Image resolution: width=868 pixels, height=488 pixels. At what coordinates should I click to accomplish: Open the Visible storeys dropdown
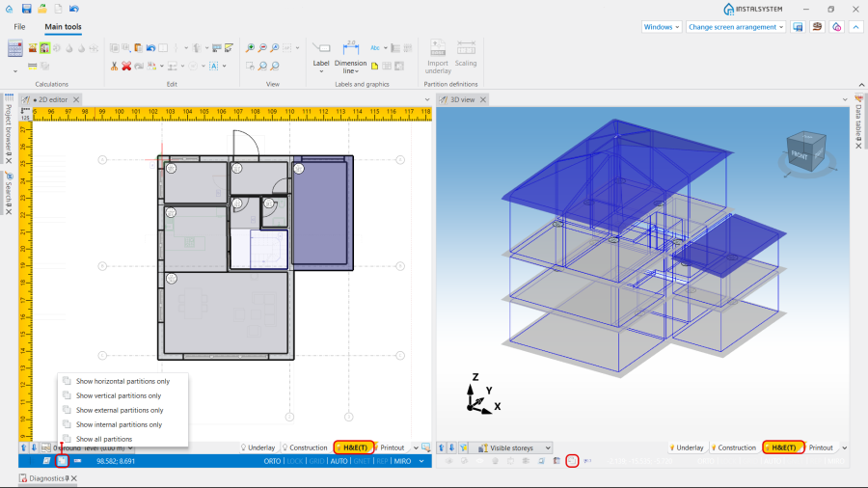point(514,447)
